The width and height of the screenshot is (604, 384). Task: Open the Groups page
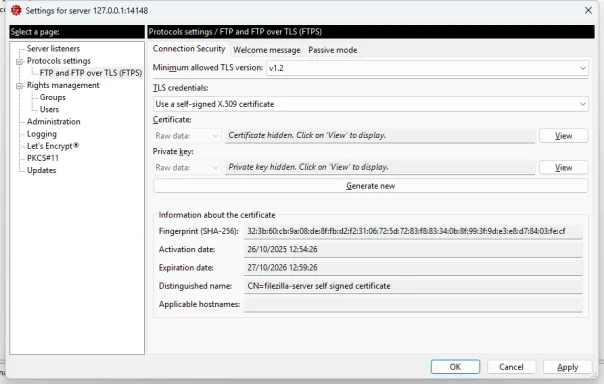(x=52, y=97)
